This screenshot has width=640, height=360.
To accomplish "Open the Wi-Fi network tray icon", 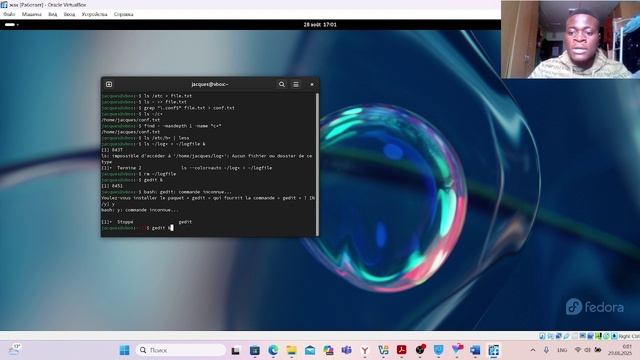I will tap(578, 350).
